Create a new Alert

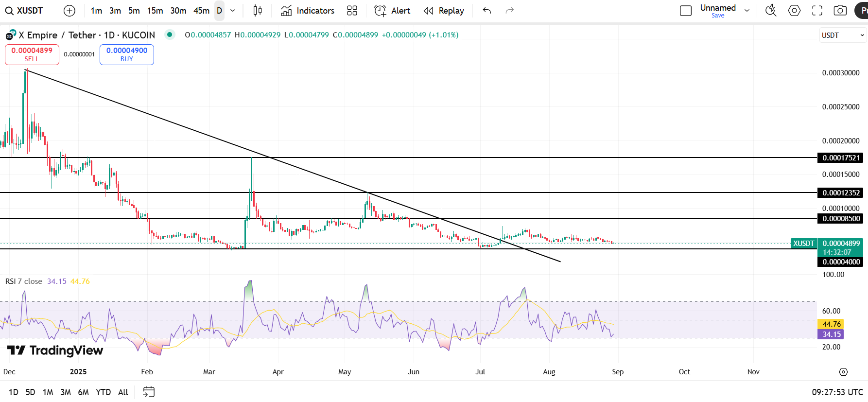click(x=392, y=11)
